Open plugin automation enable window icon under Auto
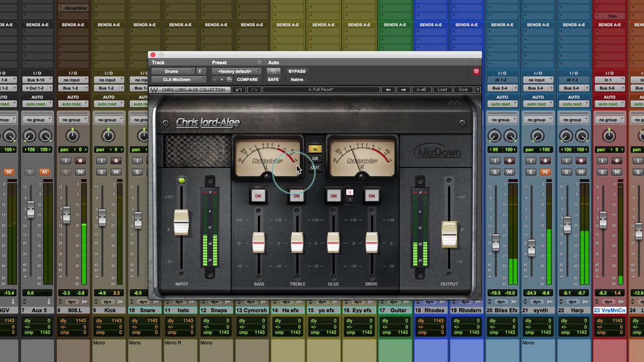Image resolution: width=644 pixels, height=362 pixels. point(273,71)
